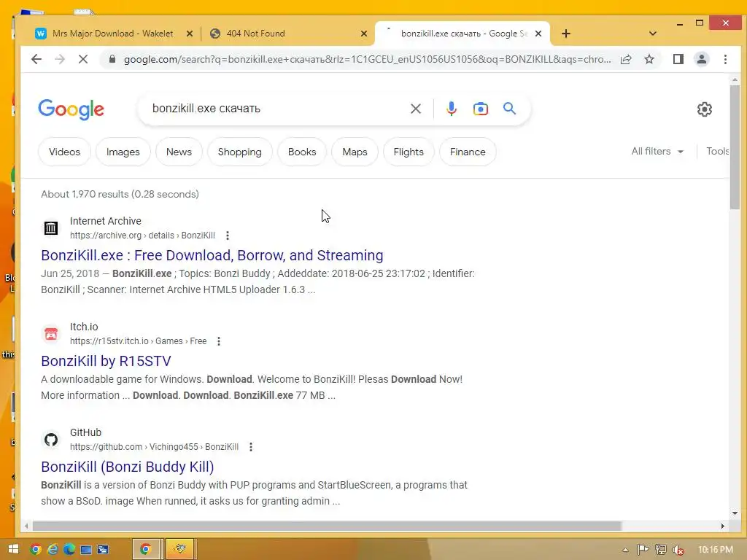Open Chrome's three-dot menu

[x=725, y=59]
